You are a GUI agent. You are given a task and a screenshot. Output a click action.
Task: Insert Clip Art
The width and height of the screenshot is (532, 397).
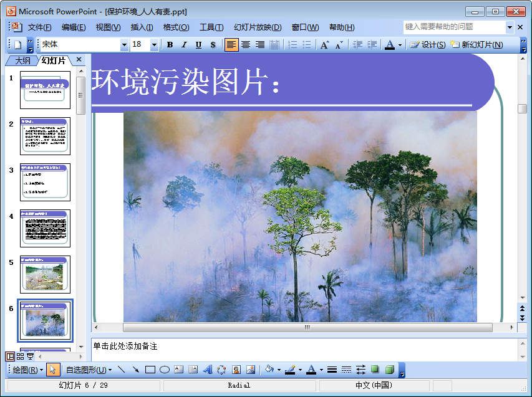point(236,370)
